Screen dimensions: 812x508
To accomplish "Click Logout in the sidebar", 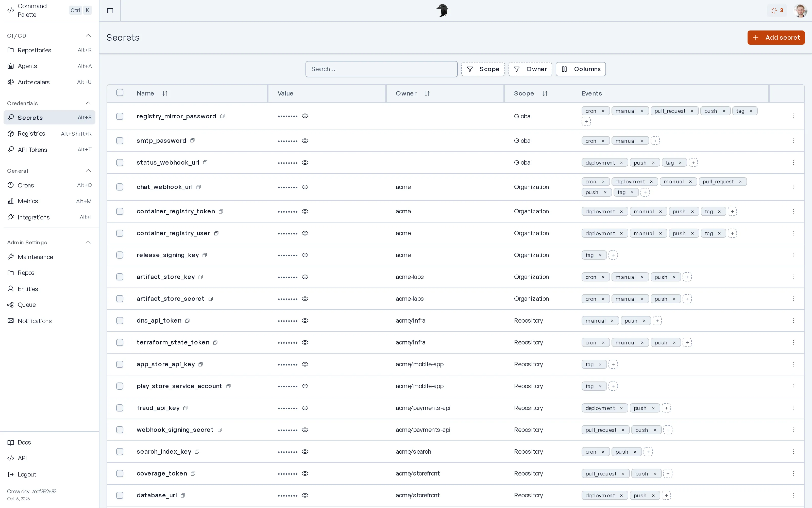I will (49, 474).
